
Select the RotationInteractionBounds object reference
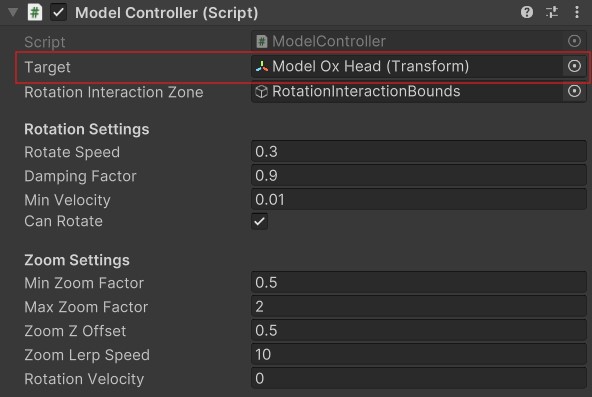(x=407, y=91)
